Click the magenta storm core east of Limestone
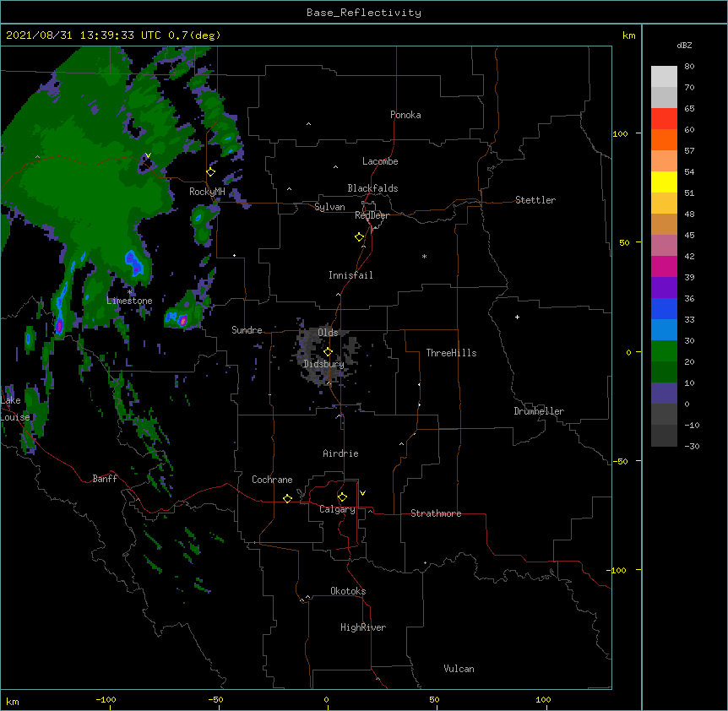The image size is (728, 711). point(183,320)
